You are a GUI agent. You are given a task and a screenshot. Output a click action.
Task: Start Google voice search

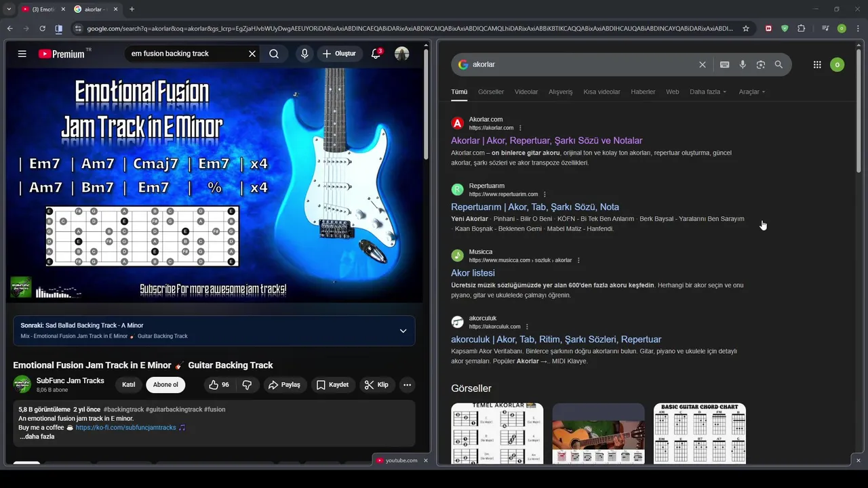743,64
